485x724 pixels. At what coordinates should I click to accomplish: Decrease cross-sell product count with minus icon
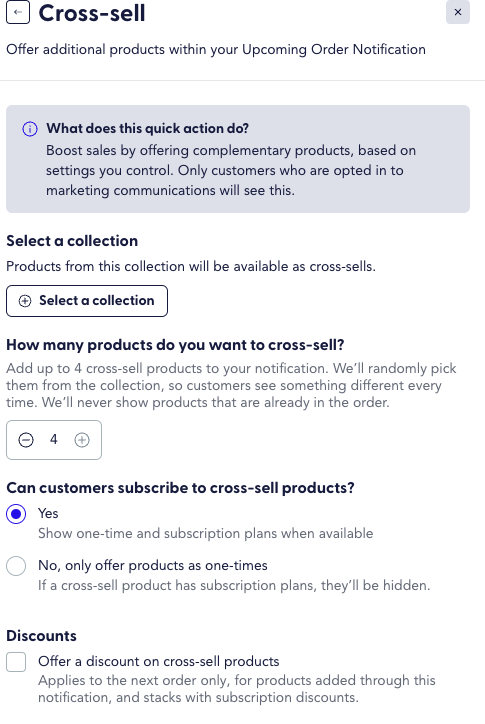point(26,440)
